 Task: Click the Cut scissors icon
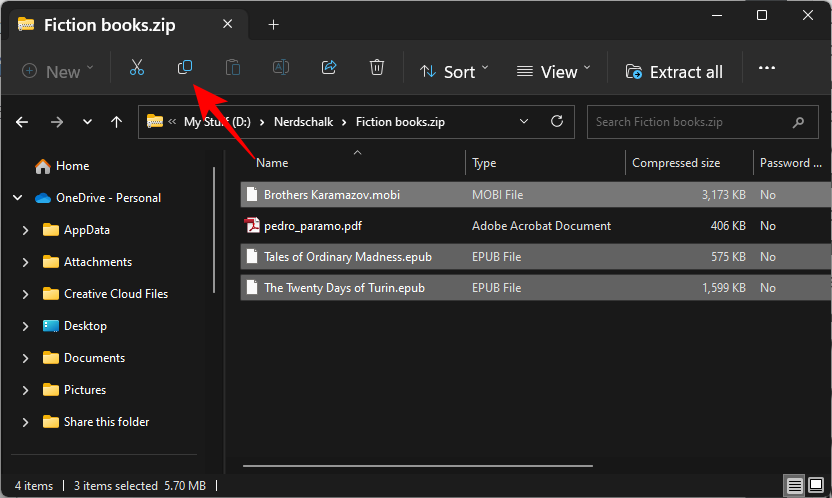click(137, 68)
